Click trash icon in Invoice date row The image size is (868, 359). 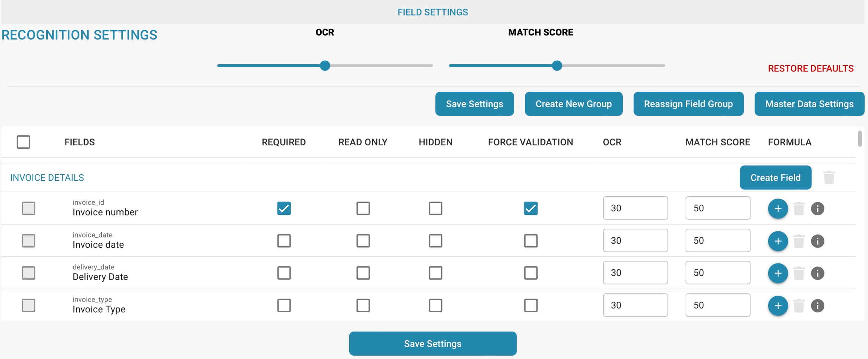tap(798, 241)
